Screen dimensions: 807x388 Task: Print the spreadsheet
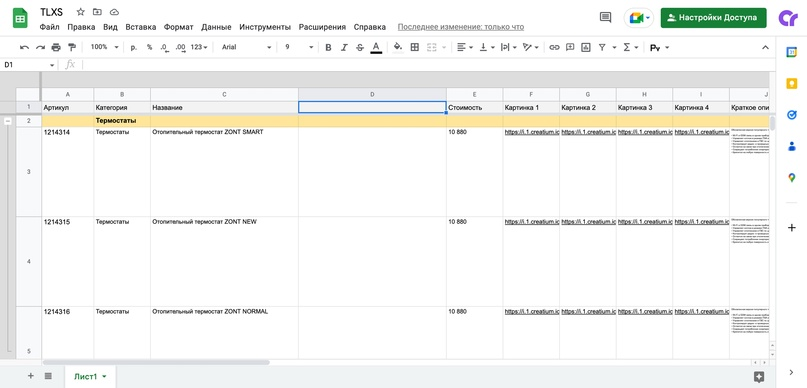tap(56, 47)
